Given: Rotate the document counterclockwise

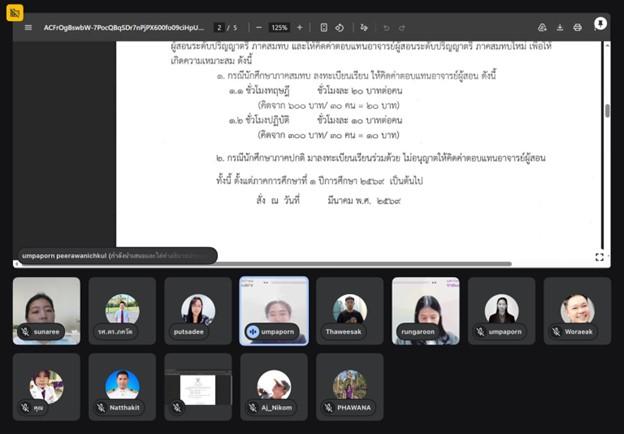Looking at the screenshot, I should (340, 27).
